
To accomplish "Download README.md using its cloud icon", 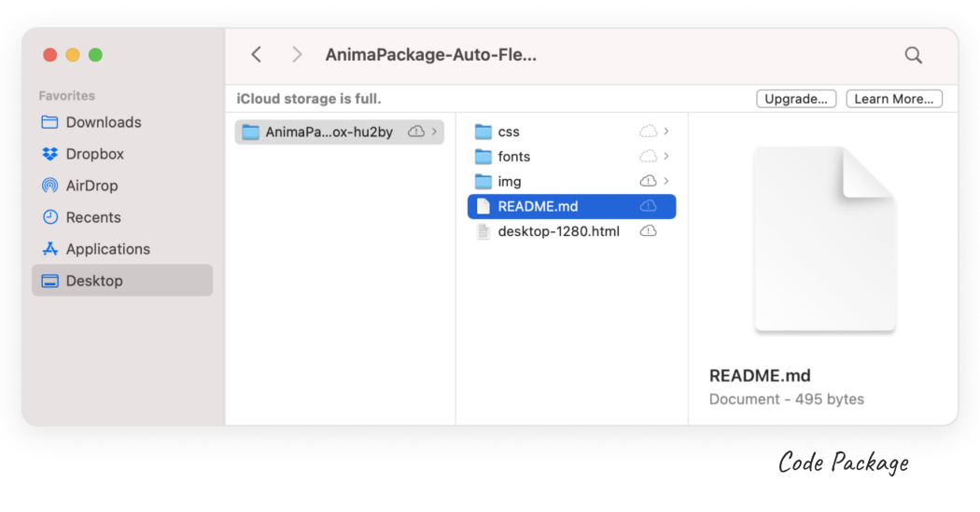I will pos(648,206).
